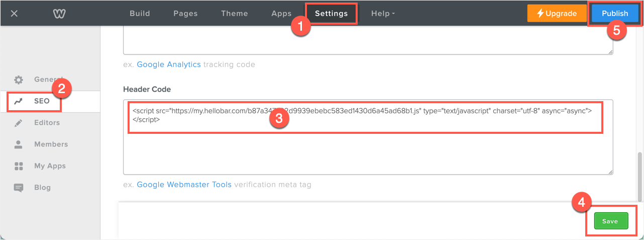This screenshot has width=644, height=240.
Task: Expand the Help dropdown menu
Action: [383, 14]
